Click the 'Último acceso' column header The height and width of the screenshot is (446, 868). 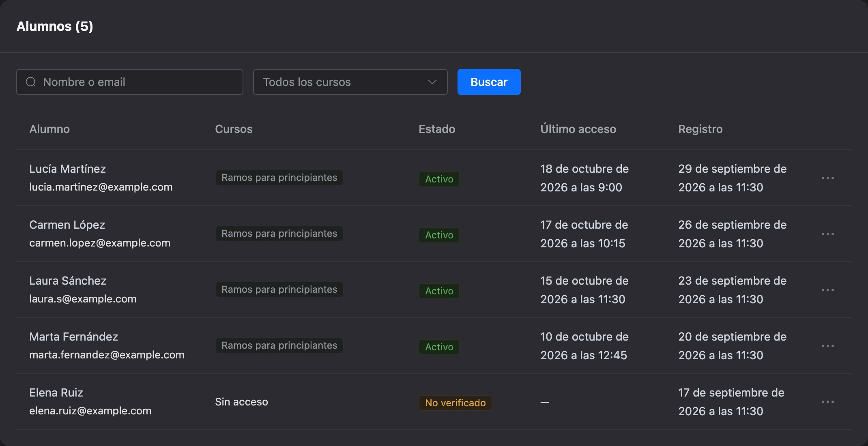578,129
